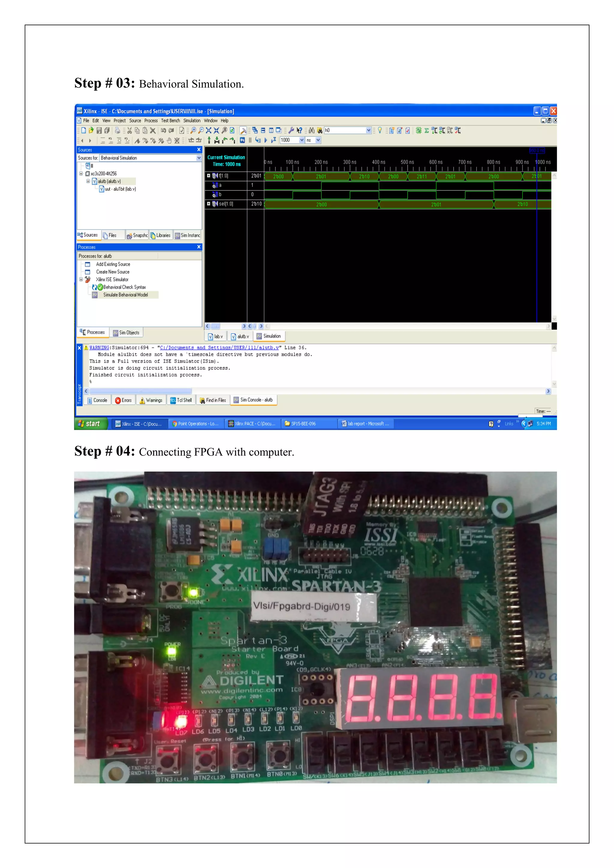Click the WARNING link in transcript
614x868 pixels.
click(100, 348)
